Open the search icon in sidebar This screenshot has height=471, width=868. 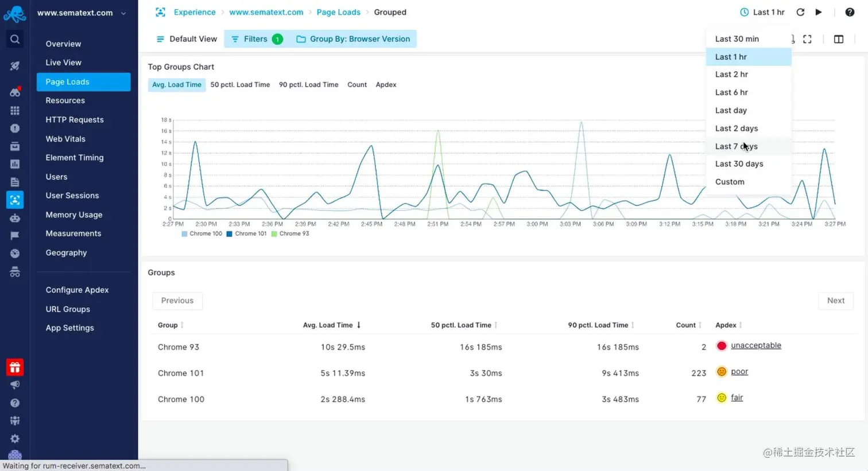click(x=15, y=39)
